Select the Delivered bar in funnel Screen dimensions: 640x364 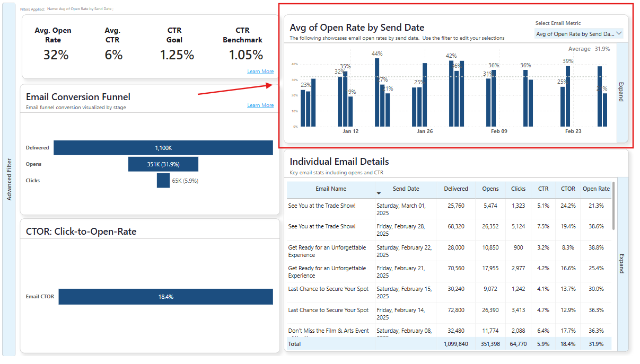(x=163, y=148)
